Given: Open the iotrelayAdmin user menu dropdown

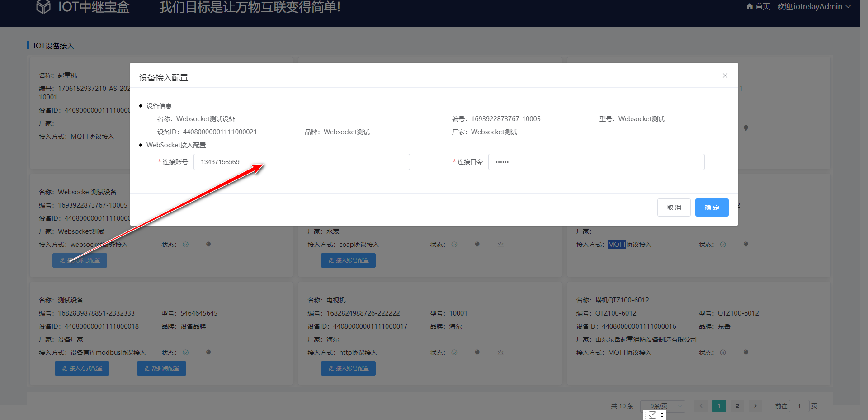Looking at the screenshot, I should pyautogui.click(x=814, y=6).
